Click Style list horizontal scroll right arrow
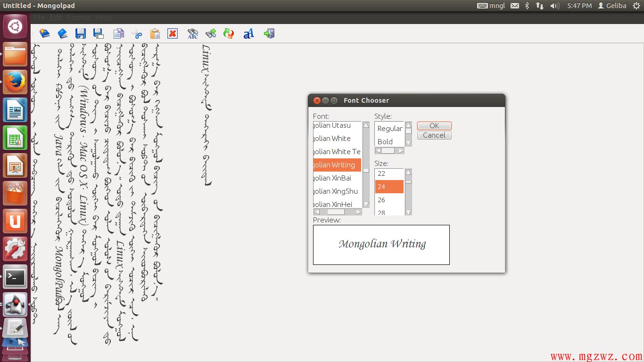Image resolution: width=644 pixels, height=362 pixels. 401,151
